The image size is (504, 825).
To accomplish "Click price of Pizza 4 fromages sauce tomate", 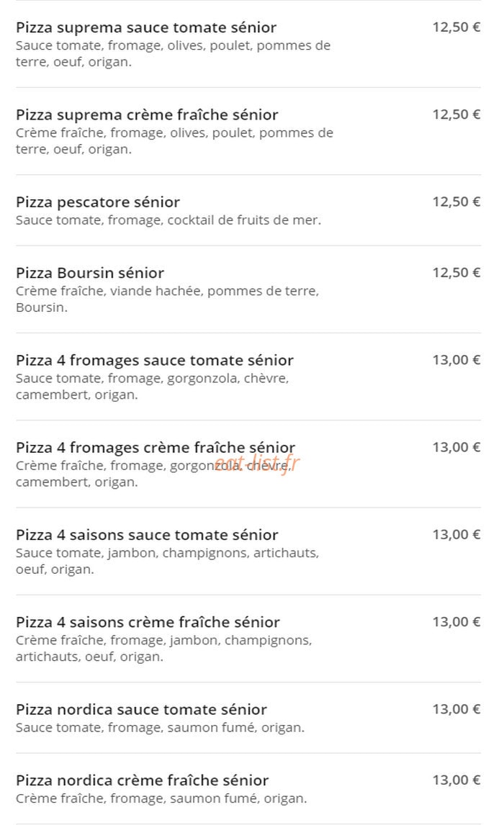I will [x=456, y=361].
